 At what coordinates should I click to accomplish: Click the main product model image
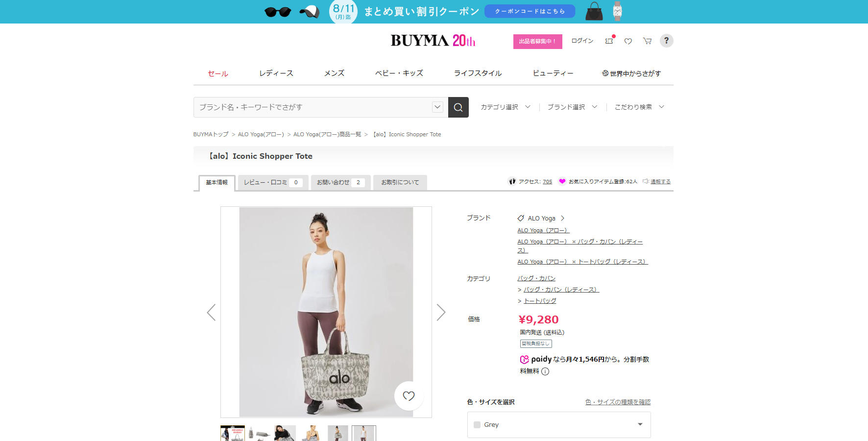click(326, 312)
